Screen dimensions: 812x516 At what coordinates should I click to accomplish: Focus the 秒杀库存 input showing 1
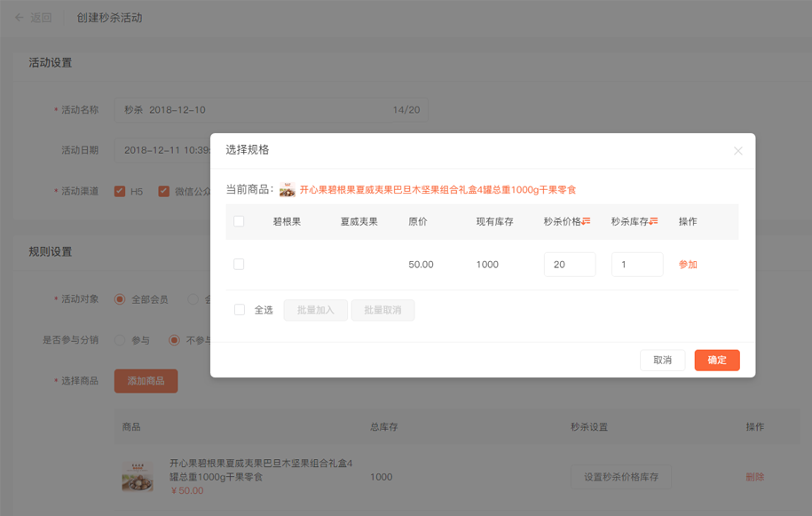637,265
